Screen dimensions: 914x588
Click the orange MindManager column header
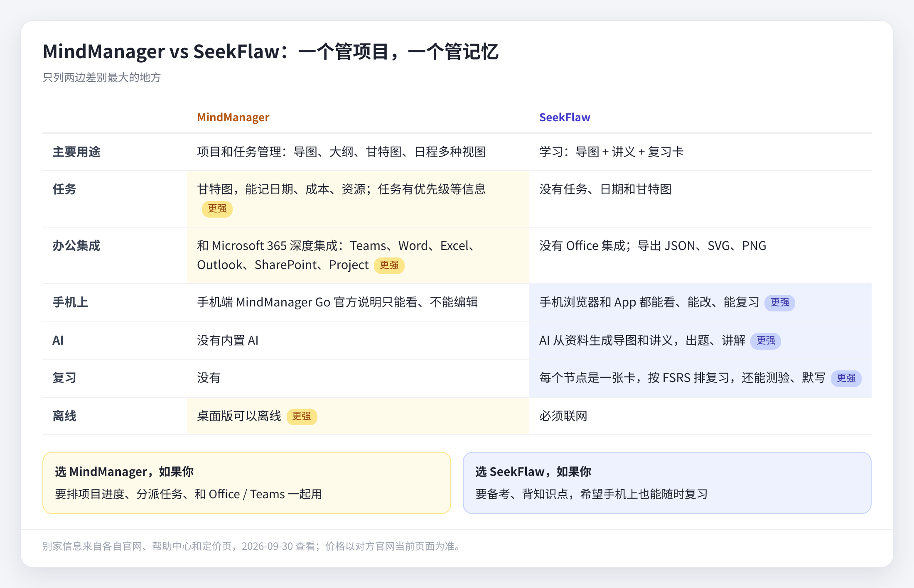(x=233, y=118)
